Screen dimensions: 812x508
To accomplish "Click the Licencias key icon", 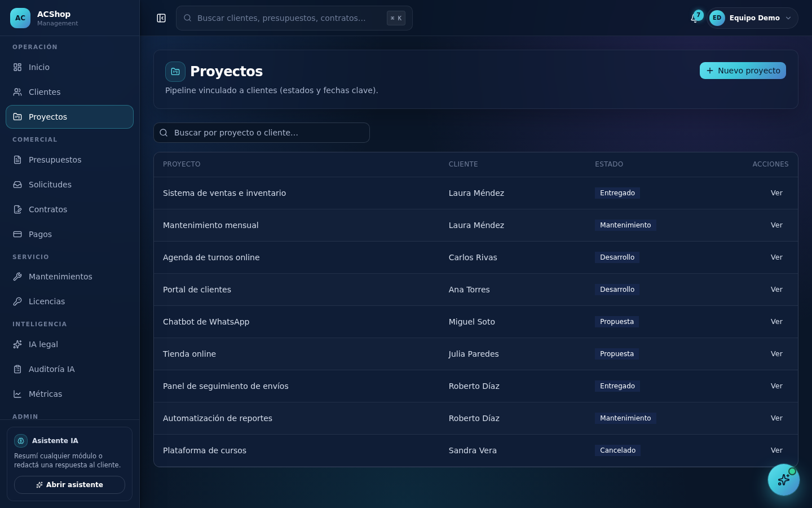I will tap(17, 301).
